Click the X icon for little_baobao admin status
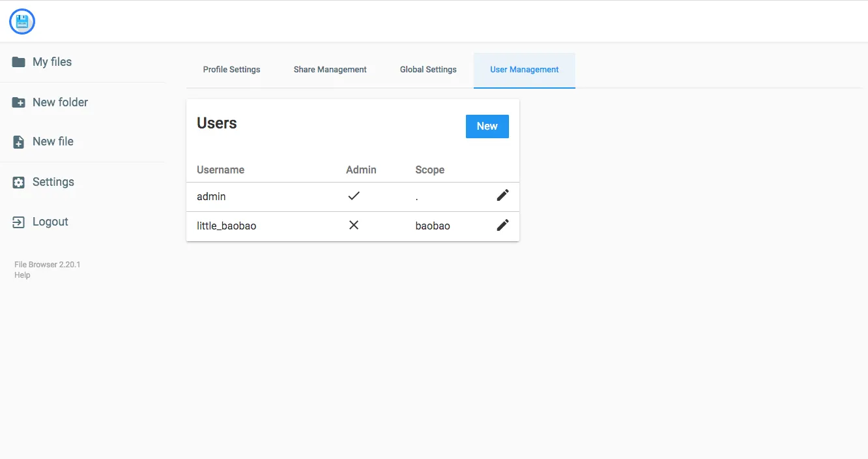The height and width of the screenshot is (459, 868). coord(354,225)
